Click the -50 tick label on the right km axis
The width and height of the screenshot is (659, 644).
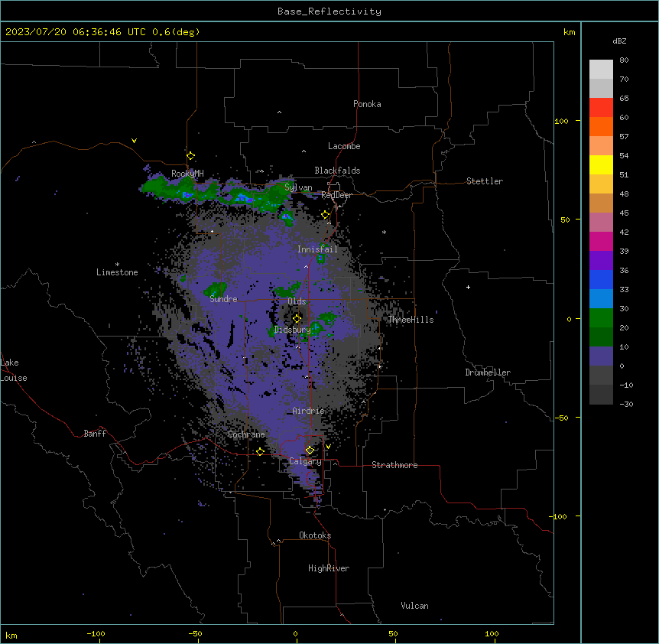(x=561, y=418)
